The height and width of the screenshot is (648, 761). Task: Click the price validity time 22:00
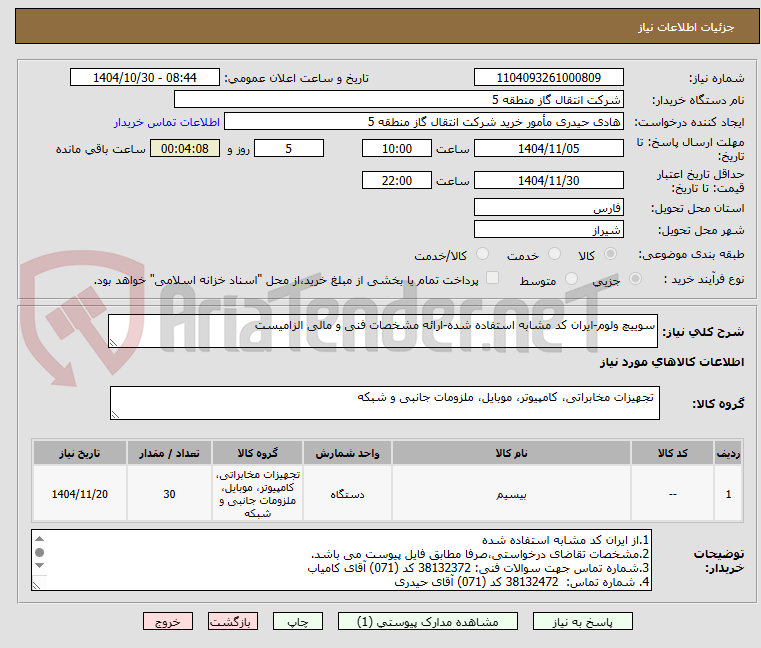click(397, 180)
